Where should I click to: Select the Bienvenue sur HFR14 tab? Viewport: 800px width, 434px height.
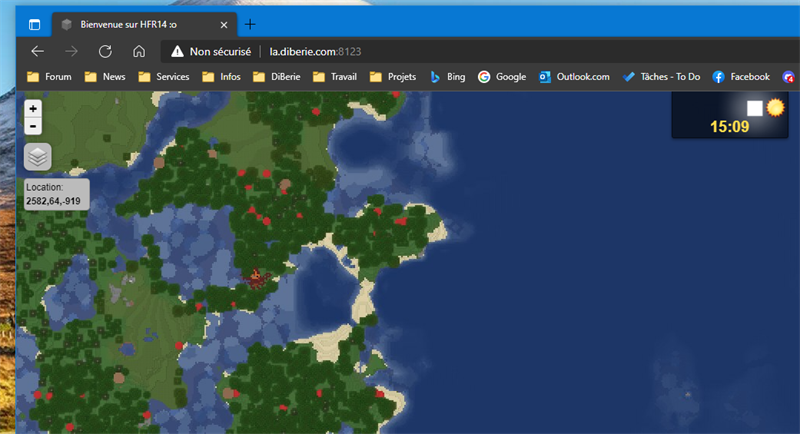[x=145, y=24]
